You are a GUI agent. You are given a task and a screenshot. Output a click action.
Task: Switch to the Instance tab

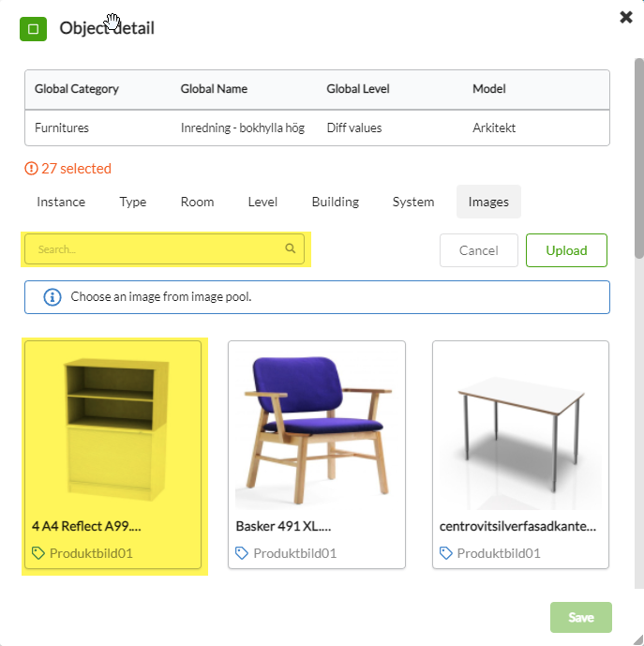pyautogui.click(x=61, y=202)
